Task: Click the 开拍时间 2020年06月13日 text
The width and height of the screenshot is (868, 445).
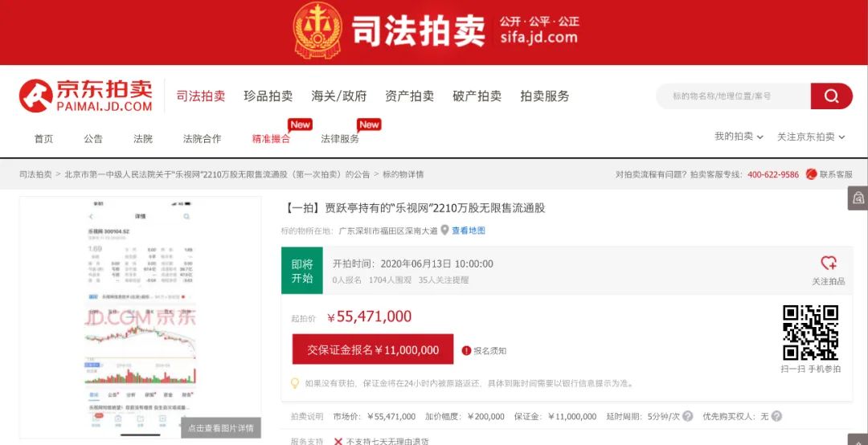Action: 413,264
